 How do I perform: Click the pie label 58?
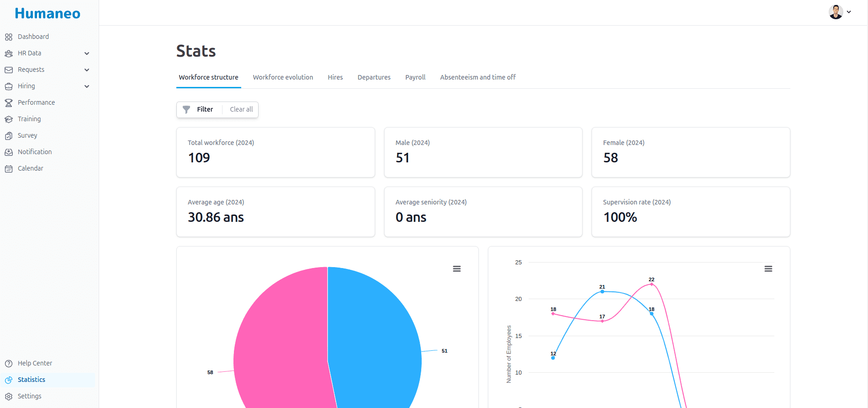210,372
